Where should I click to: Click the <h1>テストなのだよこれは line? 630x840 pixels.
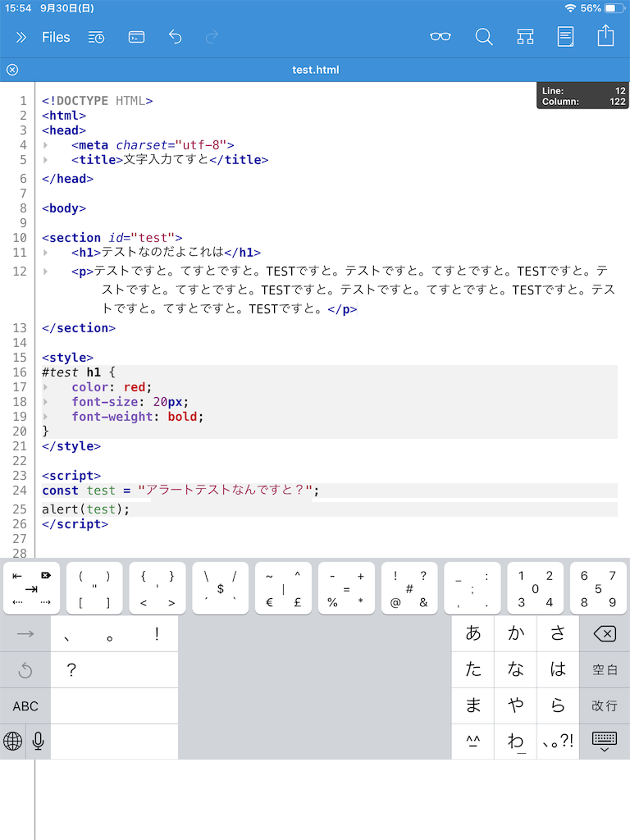[166, 252]
